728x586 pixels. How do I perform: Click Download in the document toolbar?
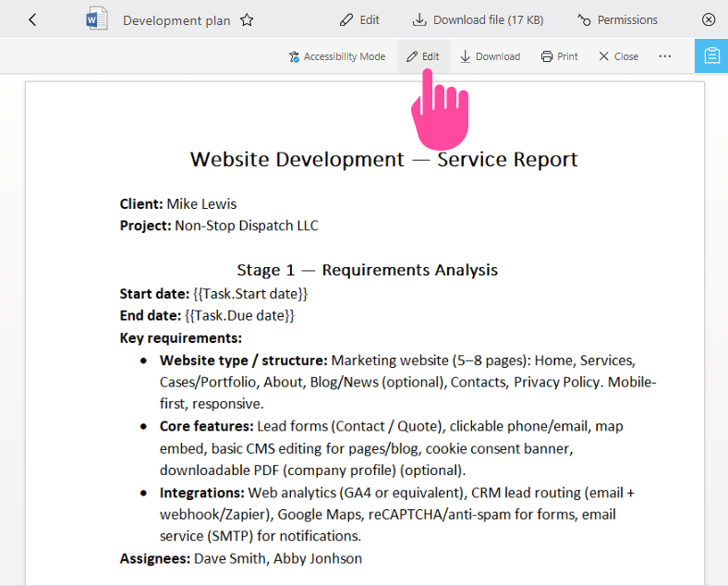click(491, 56)
